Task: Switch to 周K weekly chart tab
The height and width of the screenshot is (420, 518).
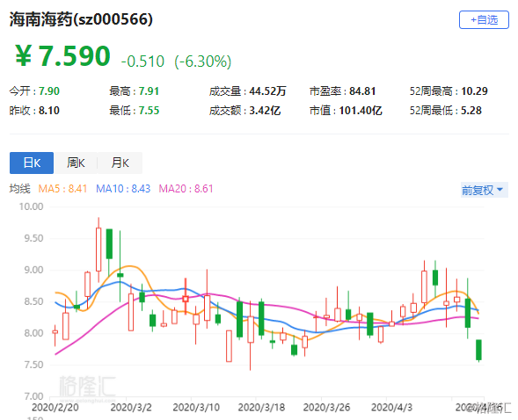Action: [76, 163]
